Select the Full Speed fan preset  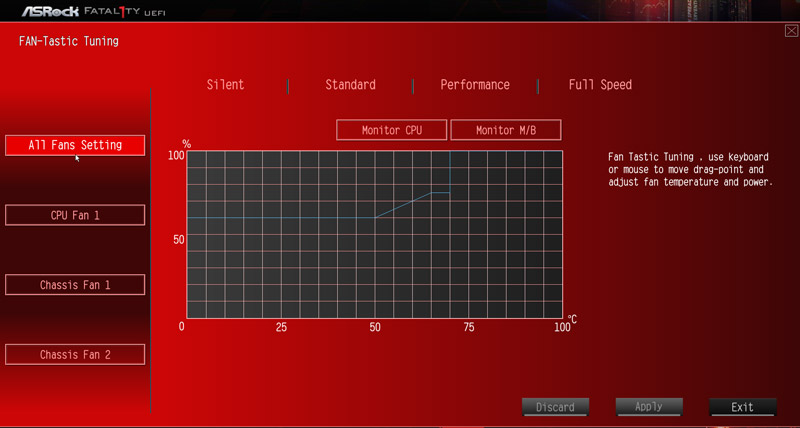[600, 85]
